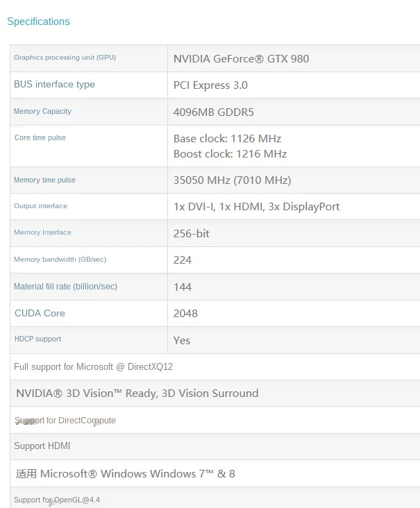The height and width of the screenshot is (508, 420).
Task: Select the NVIDIA GeForce GTX 980 value
Action: pyautogui.click(x=241, y=58)
